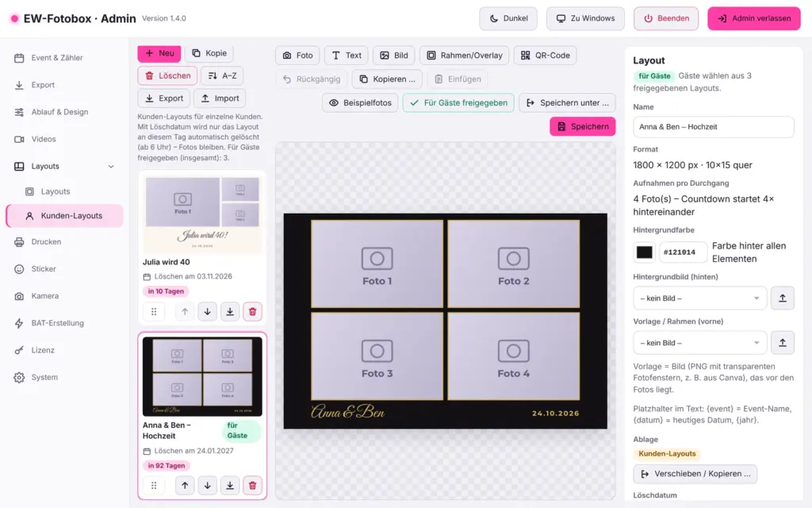Open the Lizenz page

pyautogui.click(x=65, y=350)
